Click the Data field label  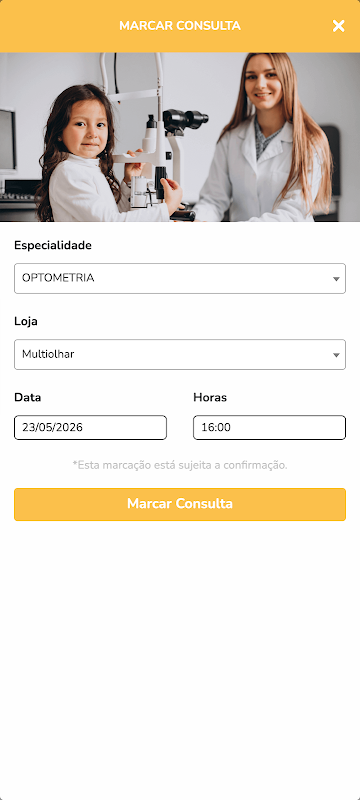coord(28,397)
